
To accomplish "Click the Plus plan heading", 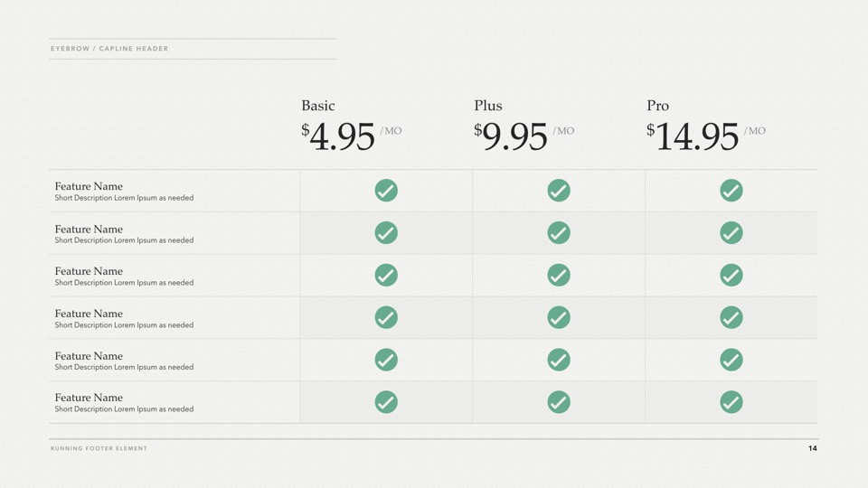I will [488, 106].
